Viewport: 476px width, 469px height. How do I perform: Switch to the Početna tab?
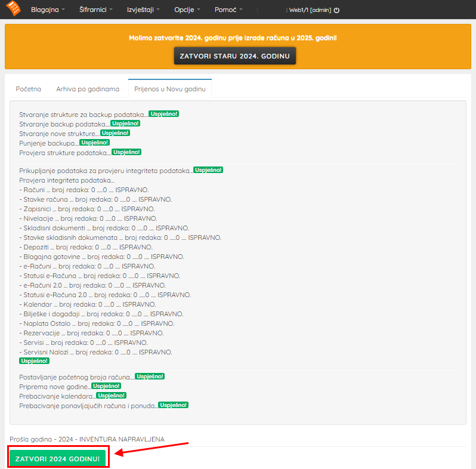click(x=28, y=89)
